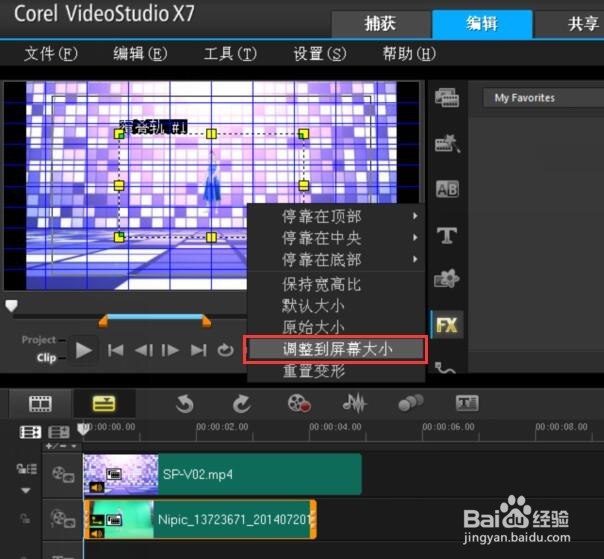Click the Undo arrow in timeline toolbar
Image resolution: width=604 pixels, height=559 pixels.
(184, 404)
